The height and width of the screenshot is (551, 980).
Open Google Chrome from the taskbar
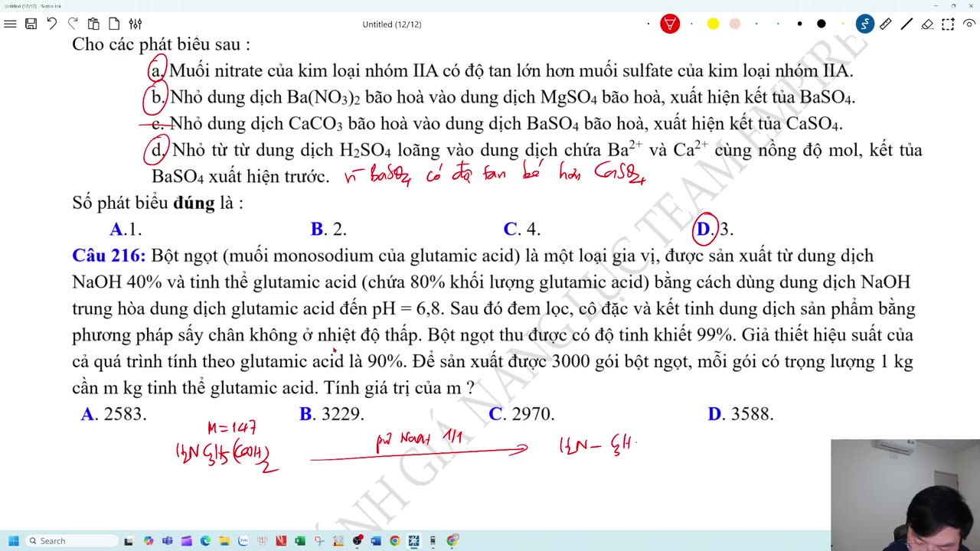coord(394,541)
